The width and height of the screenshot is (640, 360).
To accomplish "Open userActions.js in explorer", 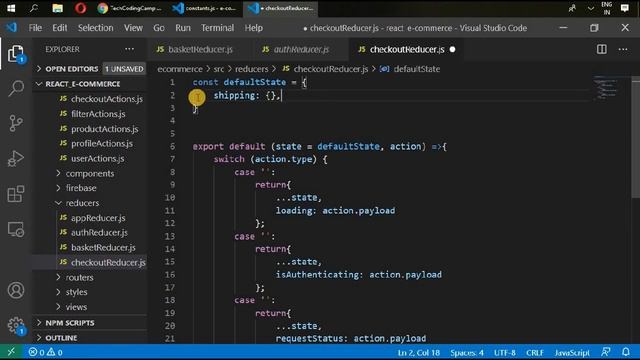I will pos(98,158).
